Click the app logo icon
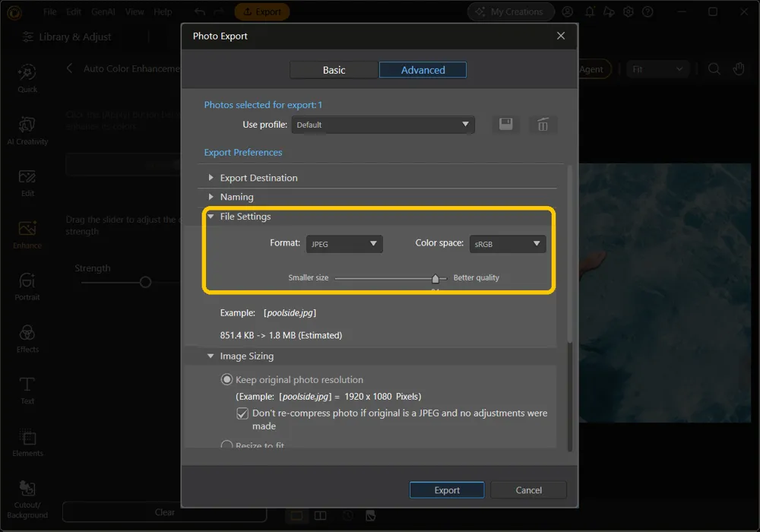Screen dimensions: 760x532 coord(14,12)
